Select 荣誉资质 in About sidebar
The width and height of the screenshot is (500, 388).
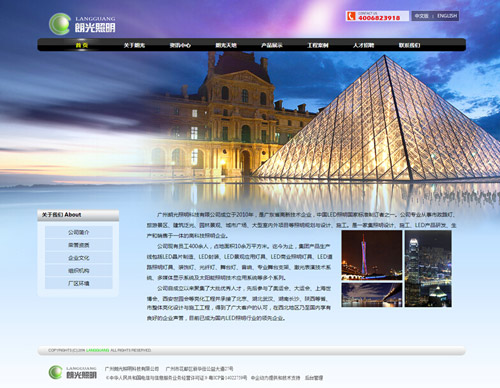(79, 245)
